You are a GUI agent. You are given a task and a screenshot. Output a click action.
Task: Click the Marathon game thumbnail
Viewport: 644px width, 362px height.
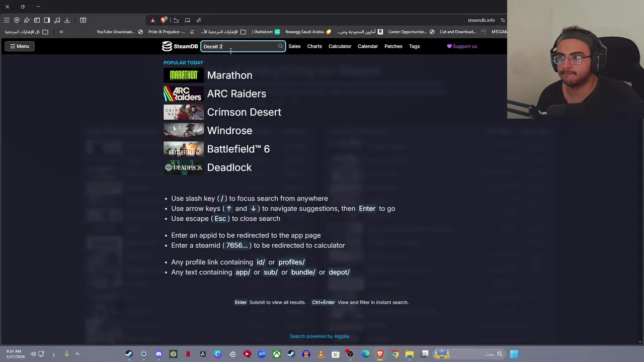[184, 75]
